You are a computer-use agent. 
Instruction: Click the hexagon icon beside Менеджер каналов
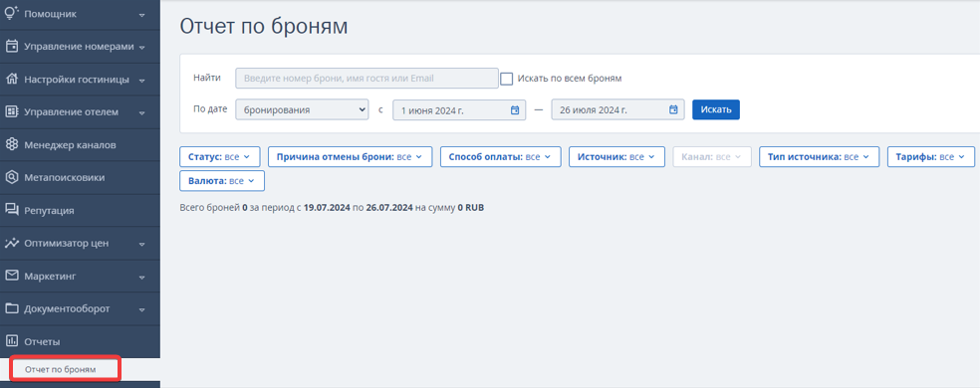pos(11,144)
